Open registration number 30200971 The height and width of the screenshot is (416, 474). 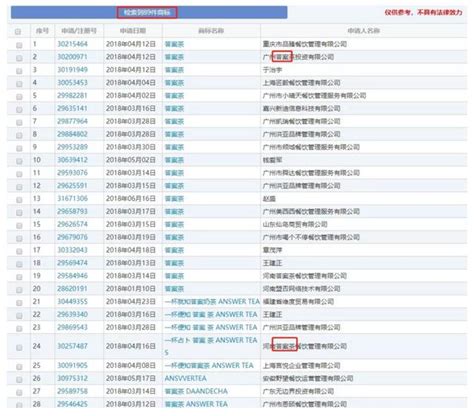click(x=72, y=57)
